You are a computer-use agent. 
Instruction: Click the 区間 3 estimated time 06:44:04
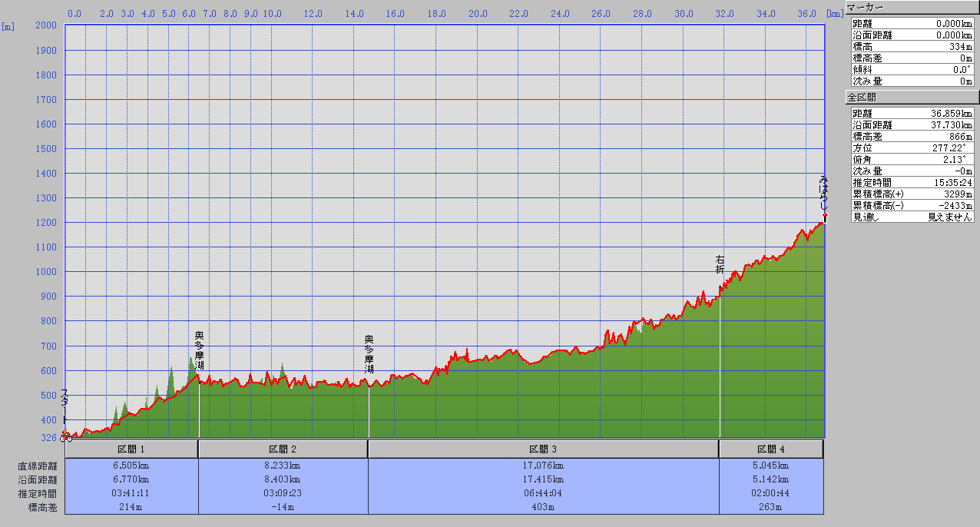[543, 493]
